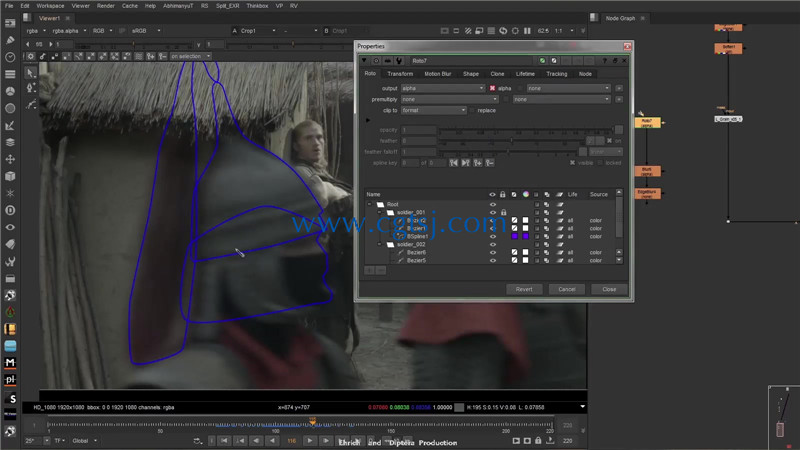Click the 3D cube nodes icon

pos(10,176)
